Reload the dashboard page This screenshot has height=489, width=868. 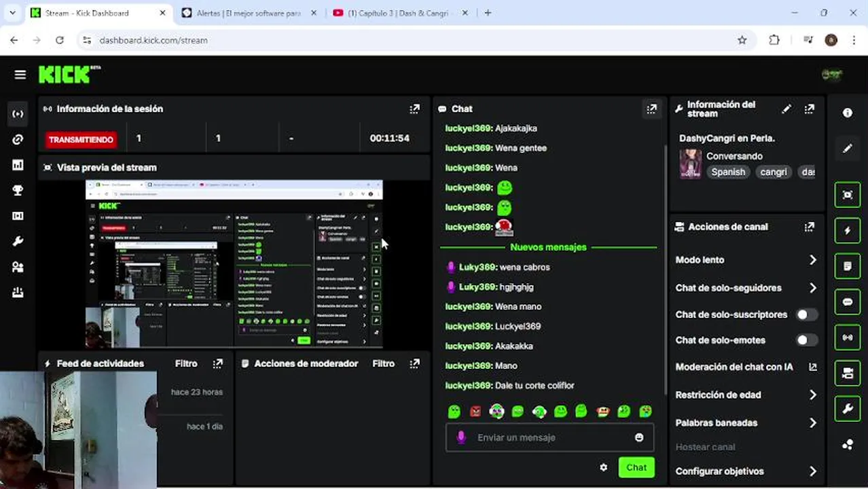(60, 40)
